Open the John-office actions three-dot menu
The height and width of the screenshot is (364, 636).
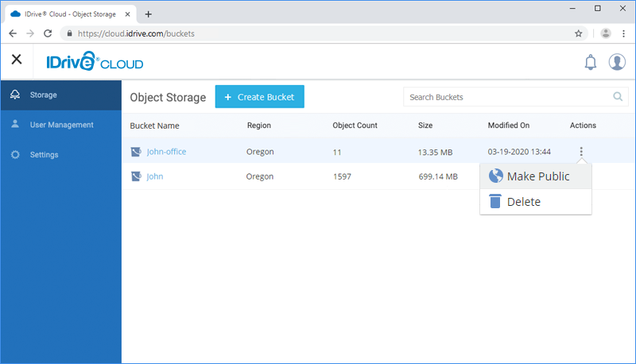click(581, 151)
